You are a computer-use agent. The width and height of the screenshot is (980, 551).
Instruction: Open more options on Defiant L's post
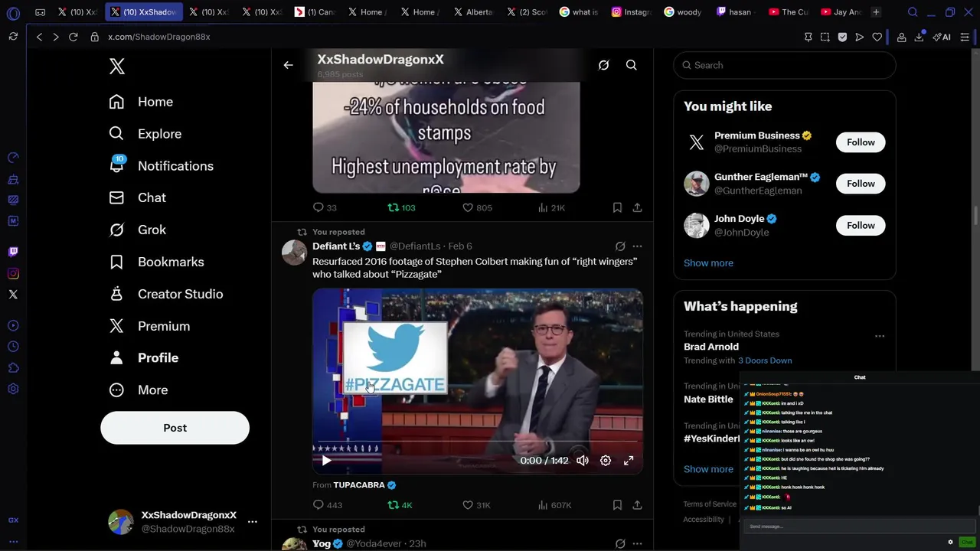point(637,246)
